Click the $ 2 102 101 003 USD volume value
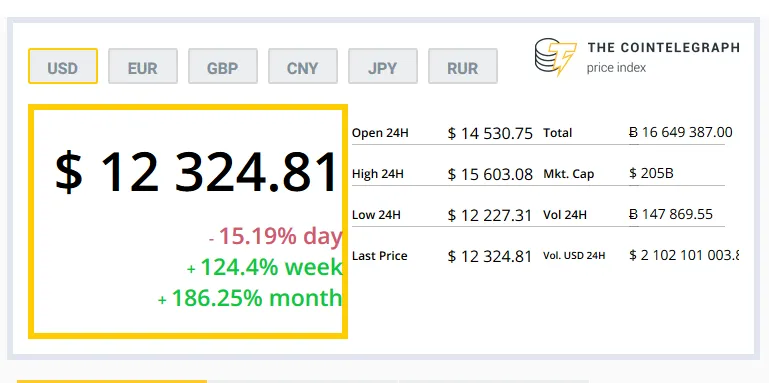 point(684,255)
